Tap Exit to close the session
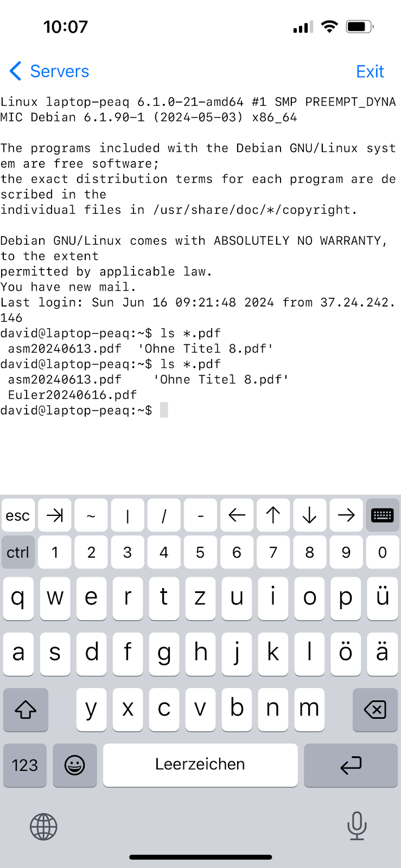The height and width of the screenshot is (868, 401). coord(370,71)
